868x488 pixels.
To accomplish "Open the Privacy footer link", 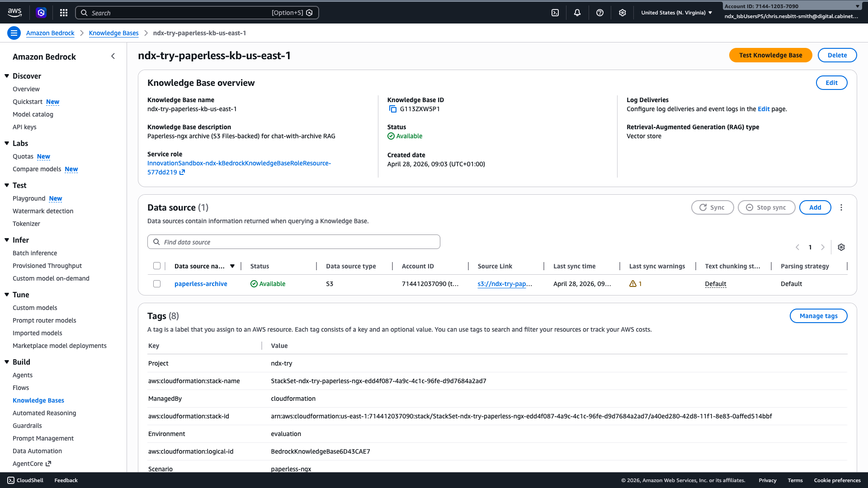I will (767, 480).
